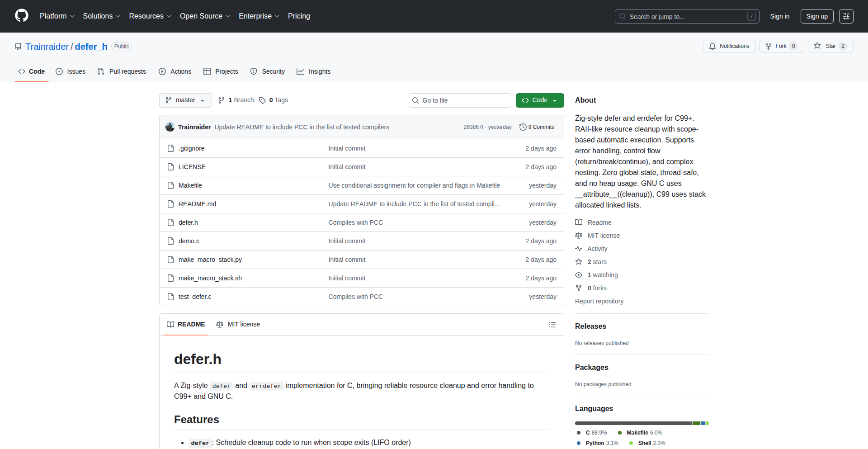Open the README outline list icon
This screenshot has height=449, width=868.
pos(552,325)
